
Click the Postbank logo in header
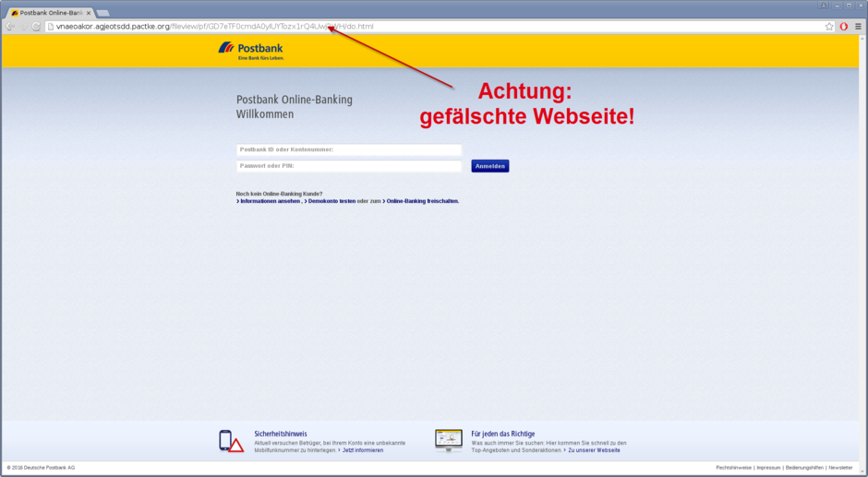click(251, 51)
